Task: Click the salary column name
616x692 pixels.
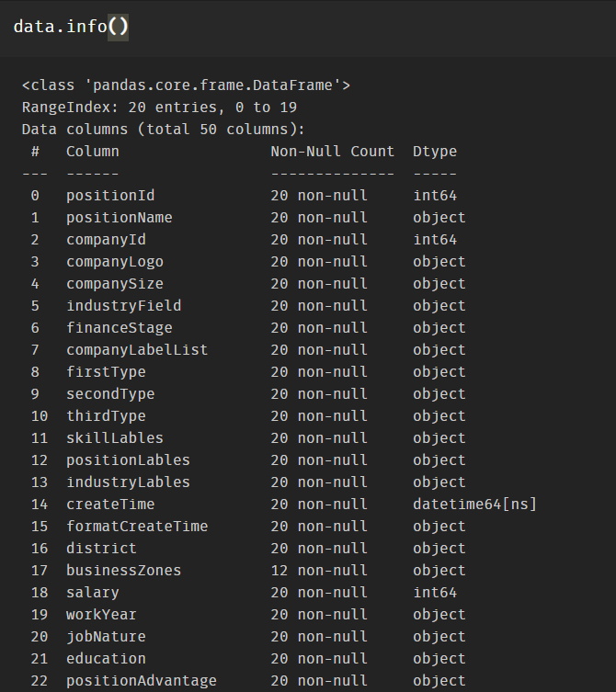Action: pyautogui.click(x=92, y=593)
